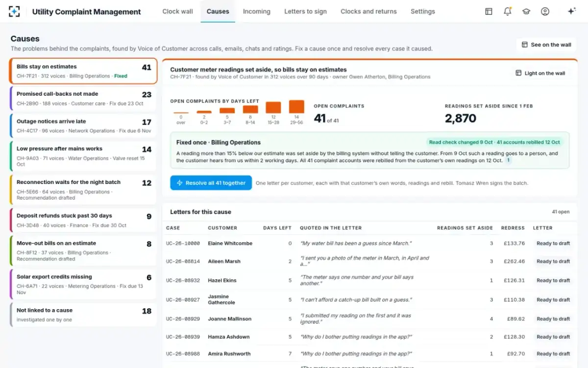The image size is (588, 368).
Task: Click the redress amount £92.70
Action: pos(515,354)
